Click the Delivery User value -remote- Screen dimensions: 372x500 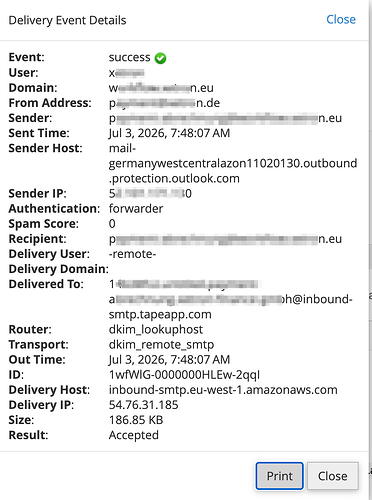click(x=132, y=254)
